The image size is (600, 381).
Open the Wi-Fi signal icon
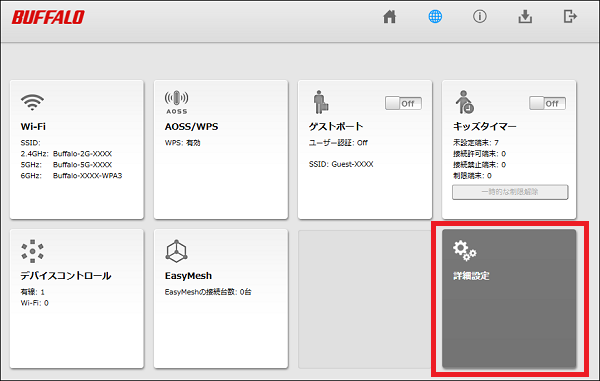pos(32,102)
